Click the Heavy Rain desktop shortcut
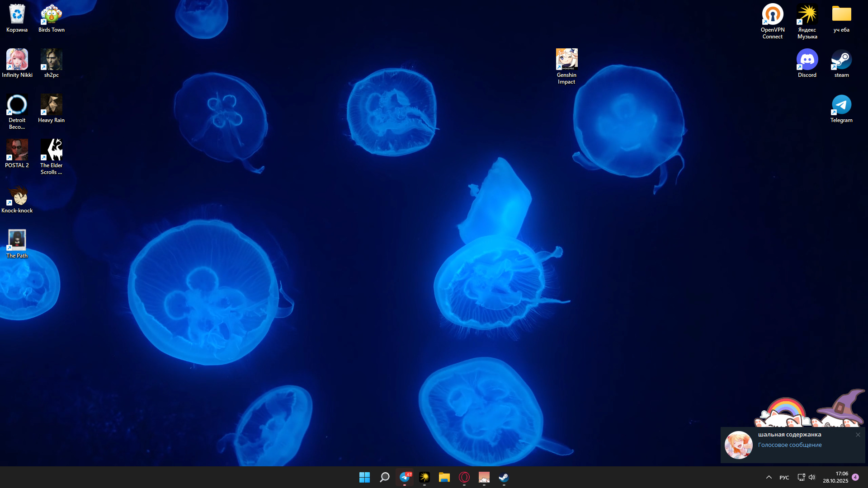868x488 pixels. click(51, 105)
